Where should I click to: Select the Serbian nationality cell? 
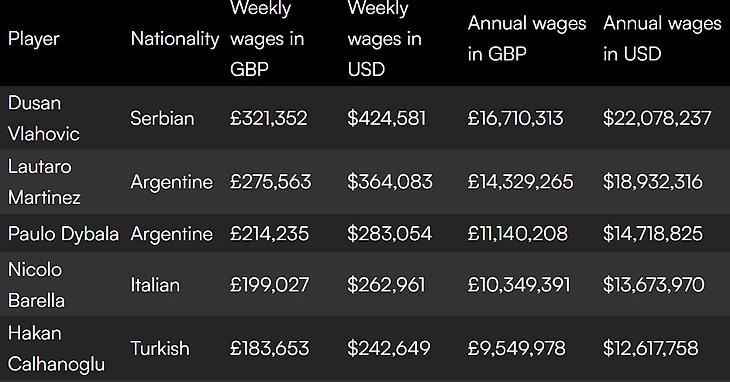point(162,118)
